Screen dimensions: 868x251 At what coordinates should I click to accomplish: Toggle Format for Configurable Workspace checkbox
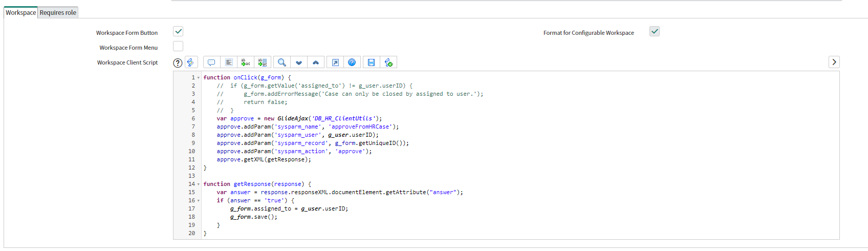click(655, 31)
